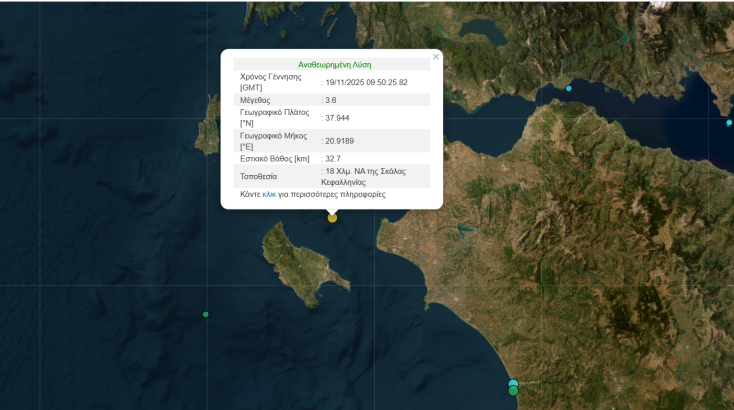
Task: Click the 'Χρόνος Γένησης [GMT]' label
Action: [271, 82]
